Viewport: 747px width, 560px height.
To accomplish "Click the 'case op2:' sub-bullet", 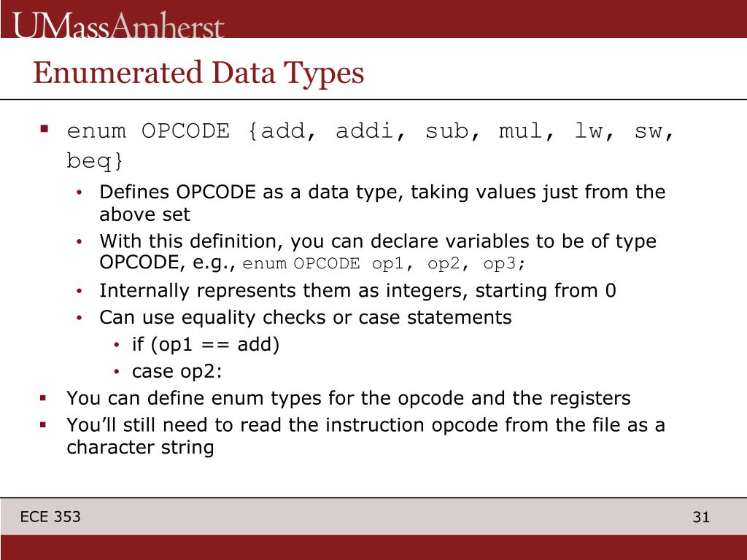I will click(177, 371).
